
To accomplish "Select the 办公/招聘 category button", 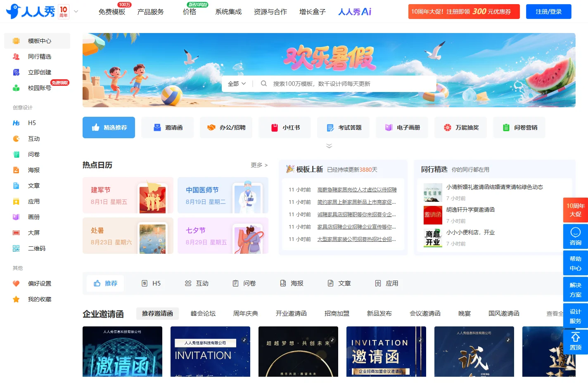I will click(x=226, y=128).
